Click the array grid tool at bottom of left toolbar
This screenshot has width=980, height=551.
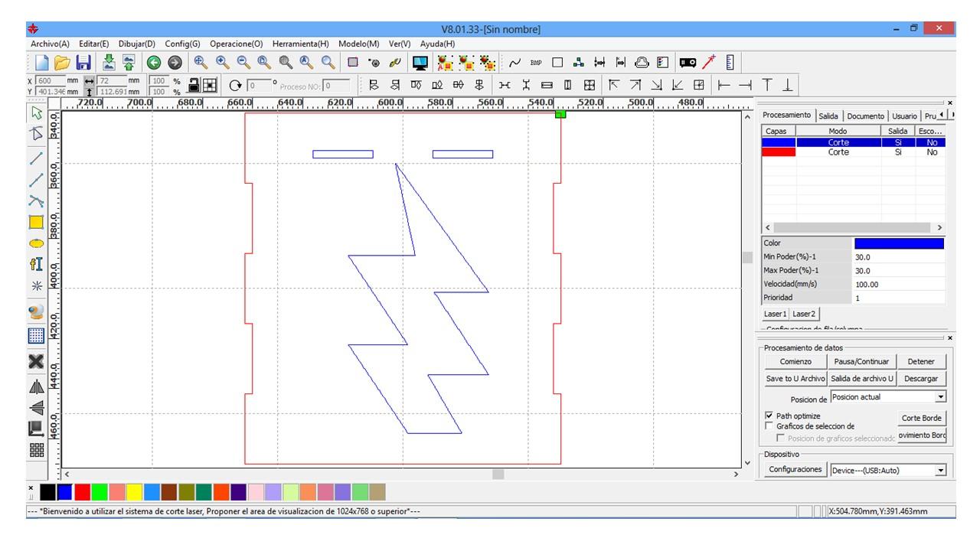pyautogui.click(x=36, y=451)
